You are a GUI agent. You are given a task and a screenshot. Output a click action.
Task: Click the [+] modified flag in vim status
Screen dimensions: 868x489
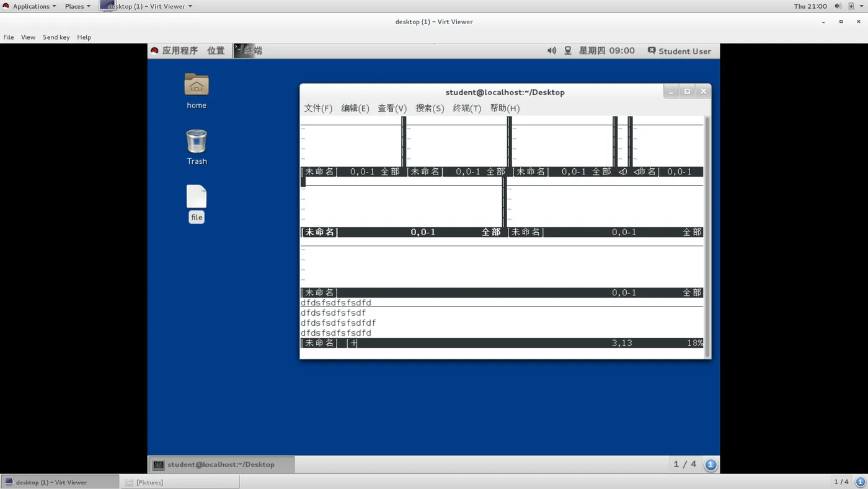352,343
